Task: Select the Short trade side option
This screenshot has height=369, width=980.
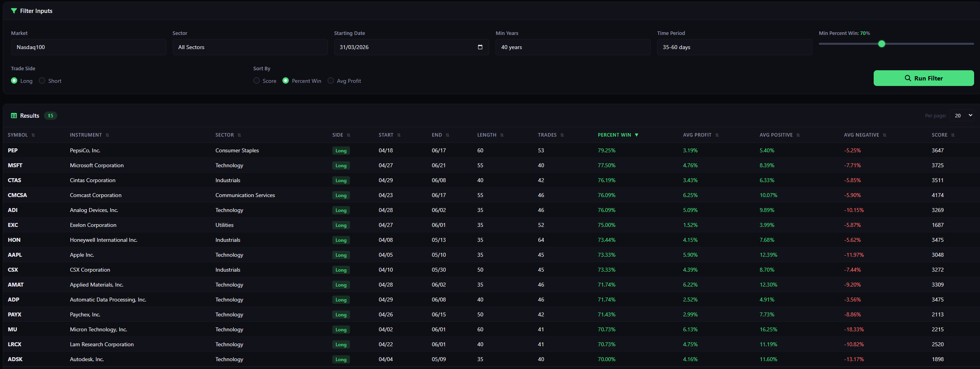Action: (42, 81)
